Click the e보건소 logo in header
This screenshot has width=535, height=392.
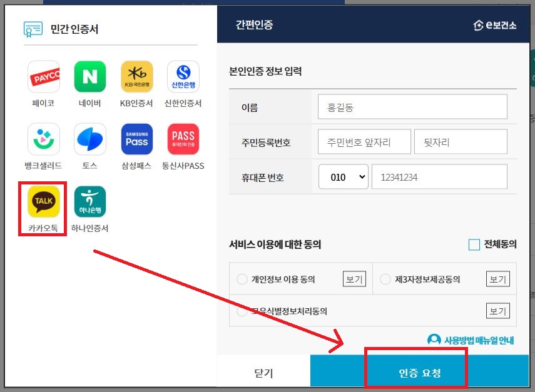point(495,25)
